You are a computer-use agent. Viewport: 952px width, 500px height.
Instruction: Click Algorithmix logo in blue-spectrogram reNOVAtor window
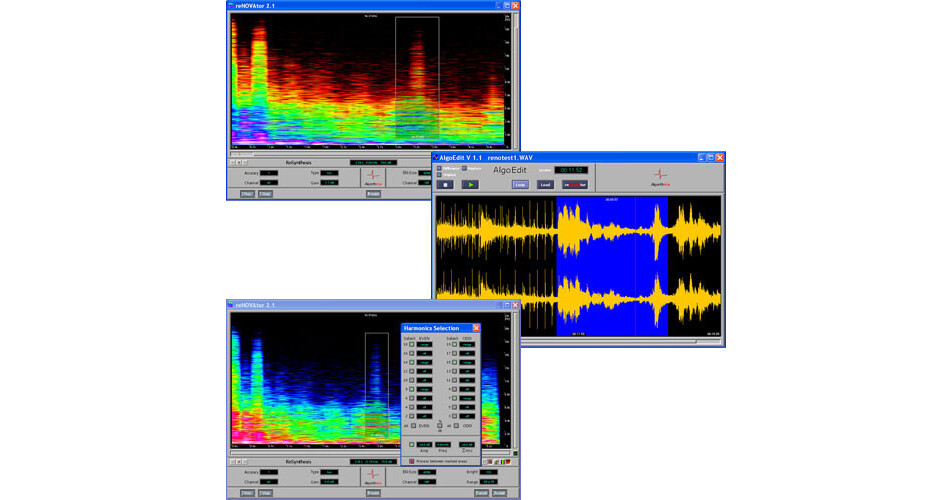[373, 476]
